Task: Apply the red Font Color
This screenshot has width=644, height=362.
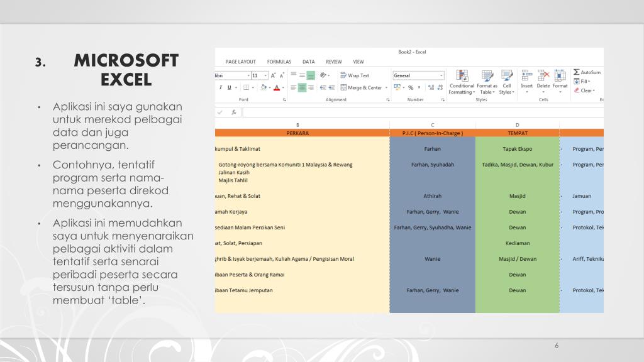Action: point(277,87)
